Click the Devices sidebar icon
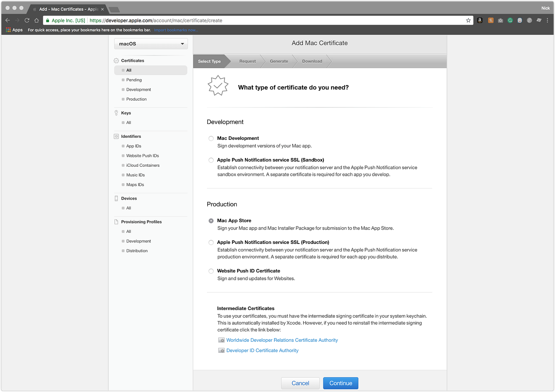555x392 pixels. pos(116,198)
